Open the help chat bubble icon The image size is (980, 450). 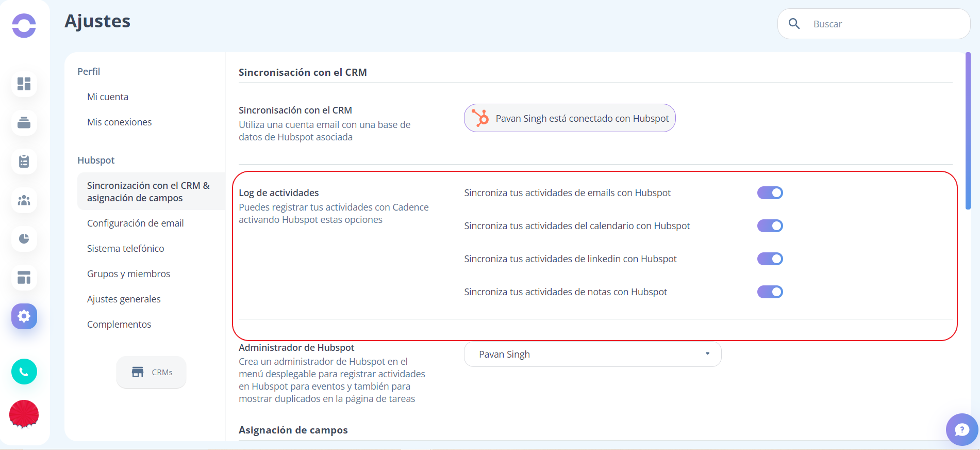tap(961, 429)
